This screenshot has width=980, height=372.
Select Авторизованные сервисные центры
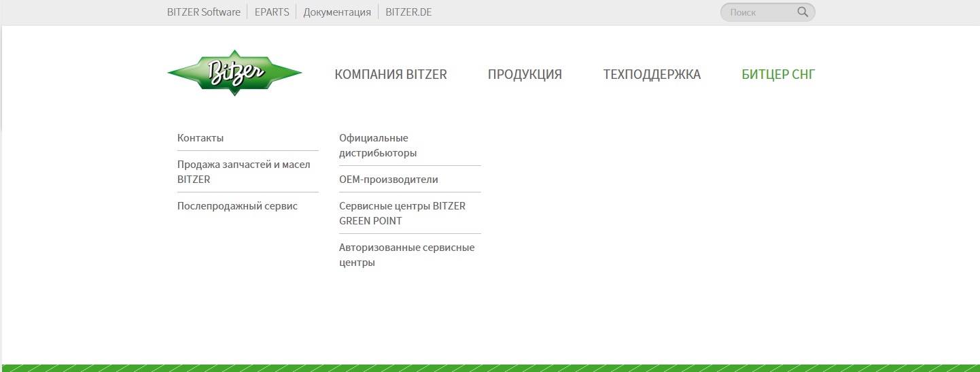(x=406, y=254)
